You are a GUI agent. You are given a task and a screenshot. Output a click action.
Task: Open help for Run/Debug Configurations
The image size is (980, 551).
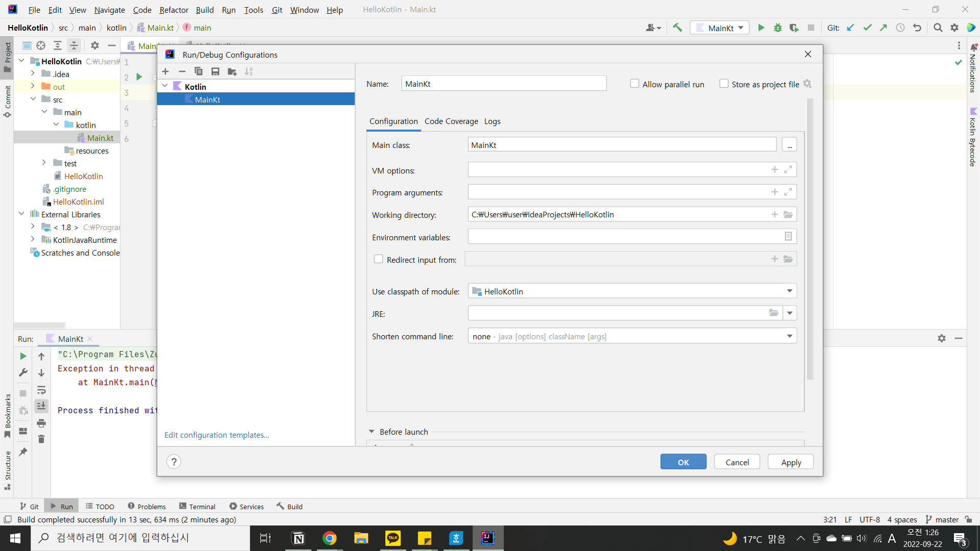click(x=174, y=462)
